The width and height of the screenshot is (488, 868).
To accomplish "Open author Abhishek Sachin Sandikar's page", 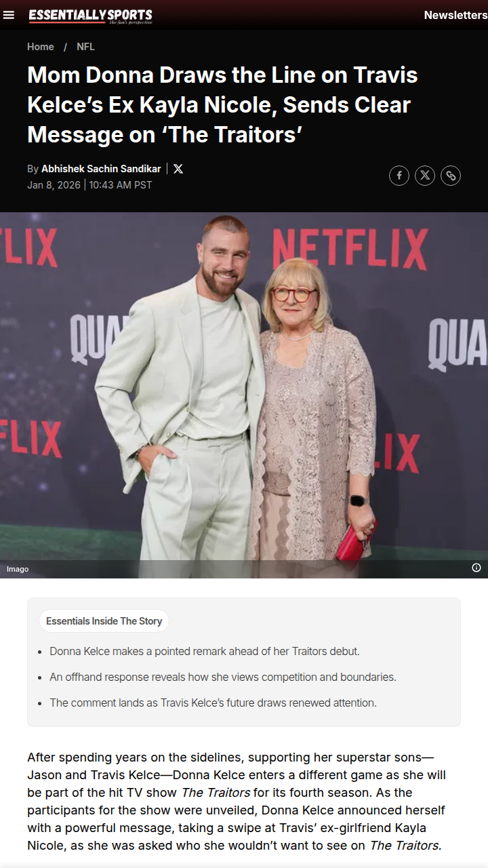I will pos(101,169).
